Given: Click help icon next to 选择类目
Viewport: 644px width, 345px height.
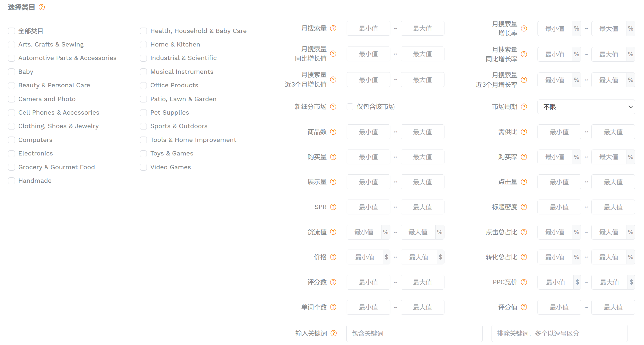Looking at the screenshot, I should [x=42, y=7].
